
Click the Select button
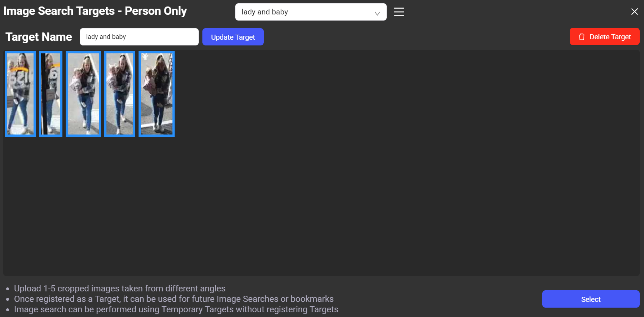point(591,299)
